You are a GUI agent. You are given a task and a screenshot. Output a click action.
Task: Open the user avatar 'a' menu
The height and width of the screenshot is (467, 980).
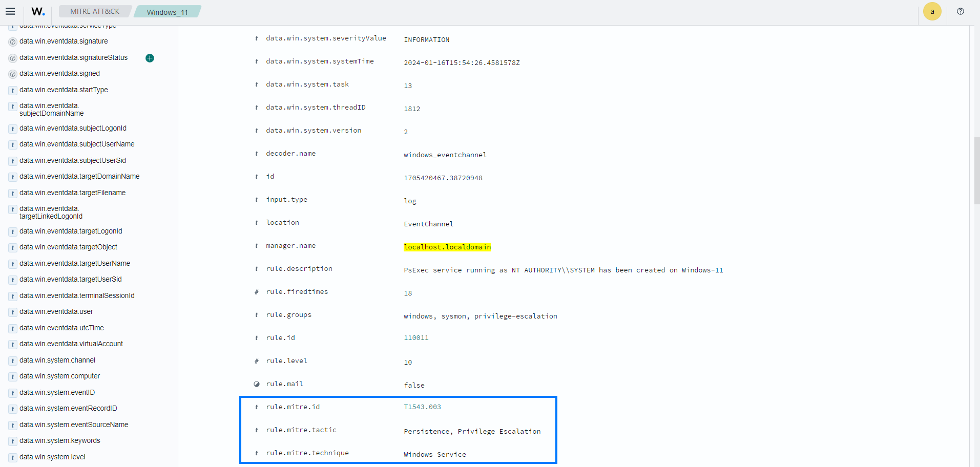tap(932, 11)
